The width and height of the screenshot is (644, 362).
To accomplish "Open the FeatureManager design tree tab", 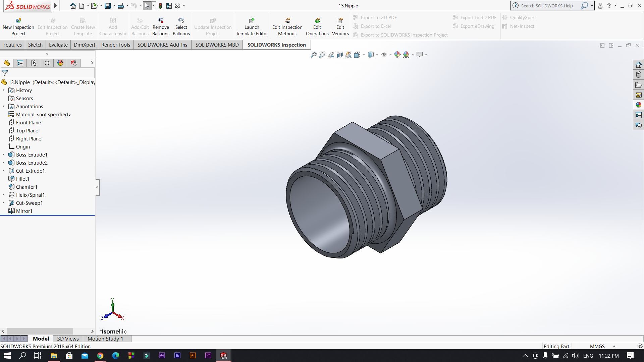I will point(7,63).
